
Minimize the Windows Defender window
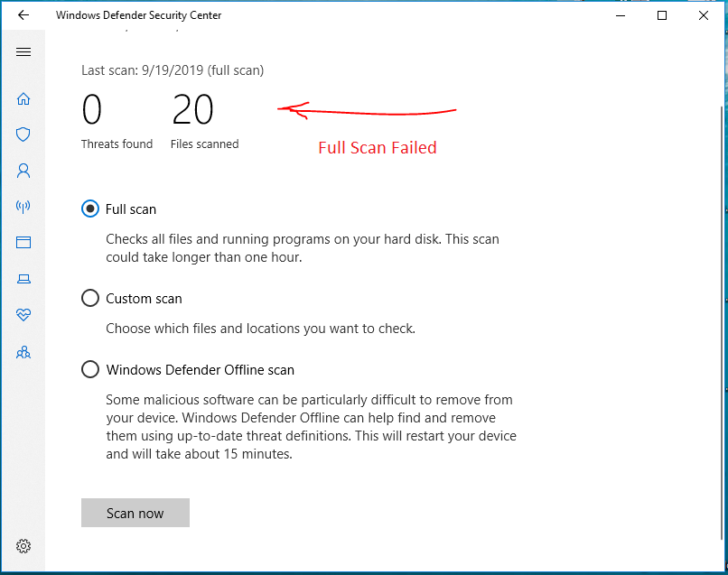(x=621, y=15)
